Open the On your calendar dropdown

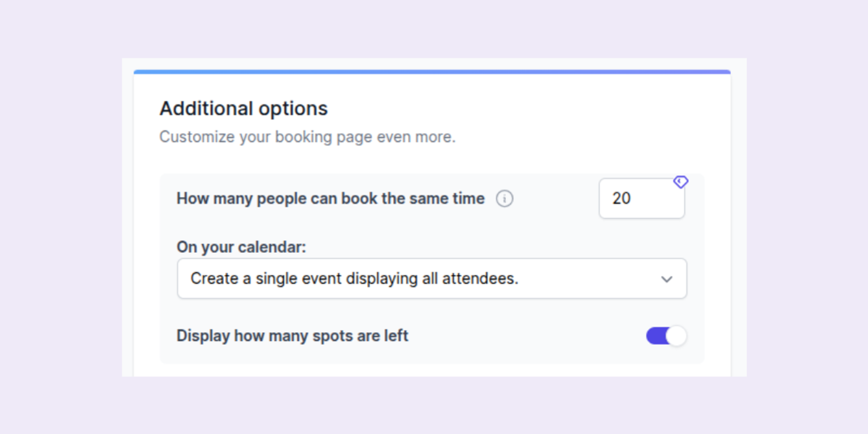432,279
